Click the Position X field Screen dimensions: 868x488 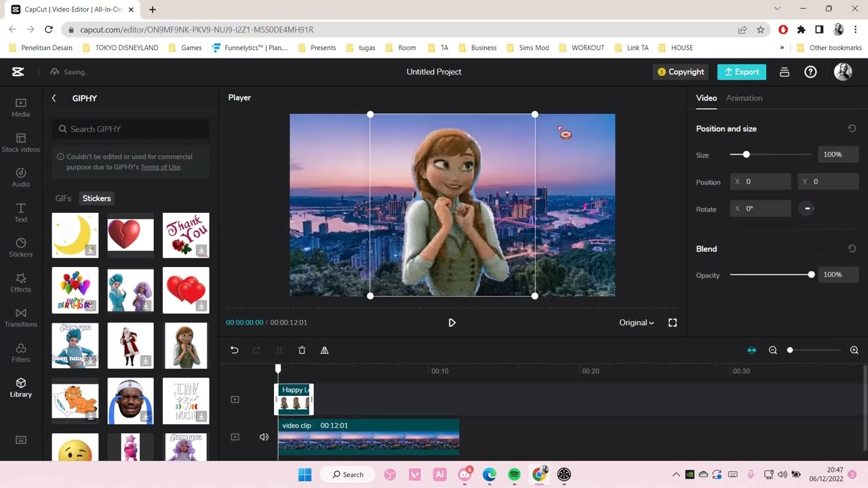[x=761, y=182]
